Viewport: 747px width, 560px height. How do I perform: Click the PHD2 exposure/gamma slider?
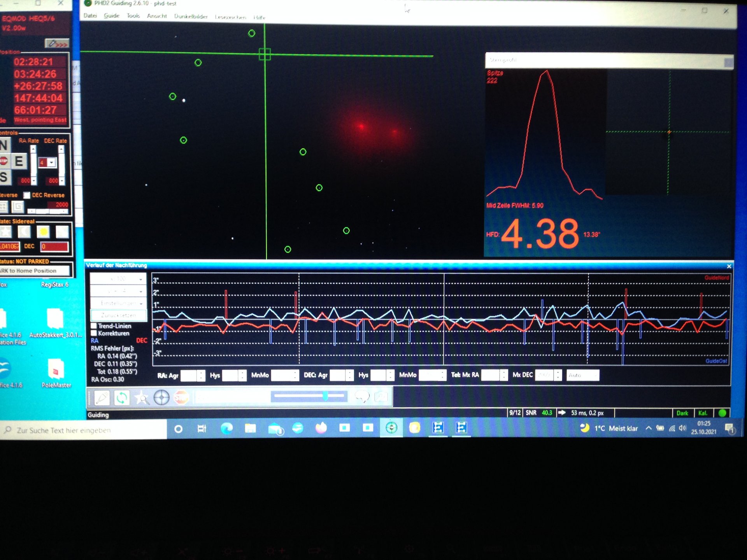310,396
